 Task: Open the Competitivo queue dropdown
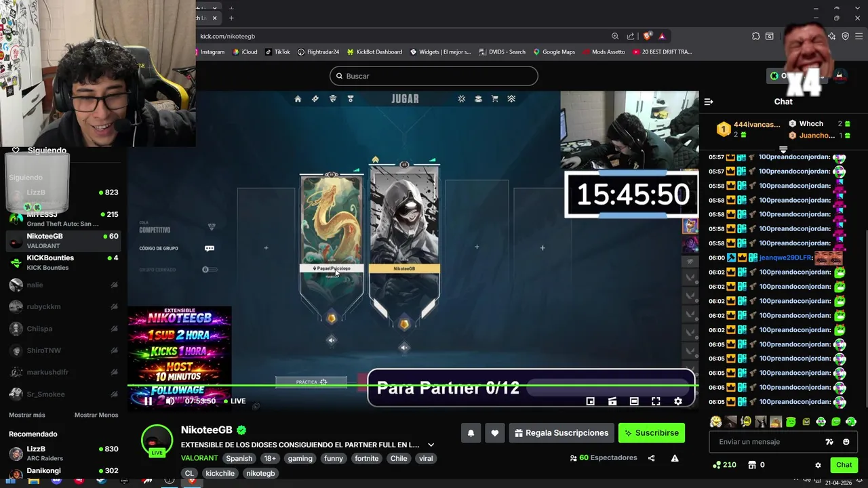point(178,227)
